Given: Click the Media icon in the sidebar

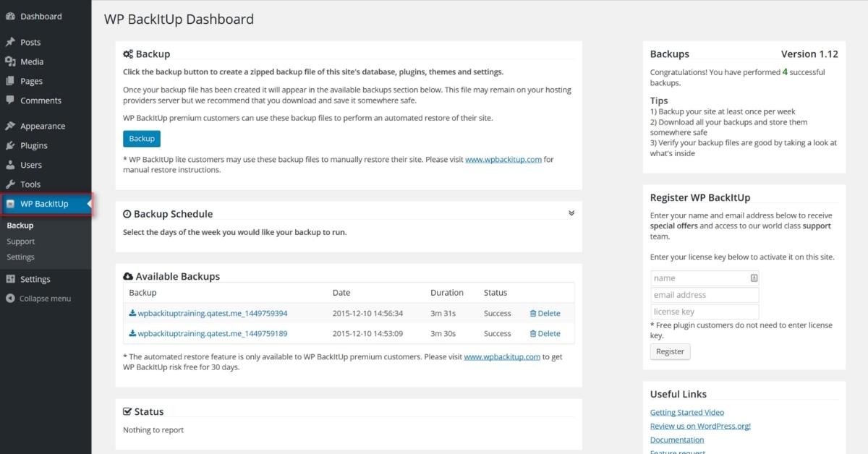Looking at the screenshot, I should 10,61.
